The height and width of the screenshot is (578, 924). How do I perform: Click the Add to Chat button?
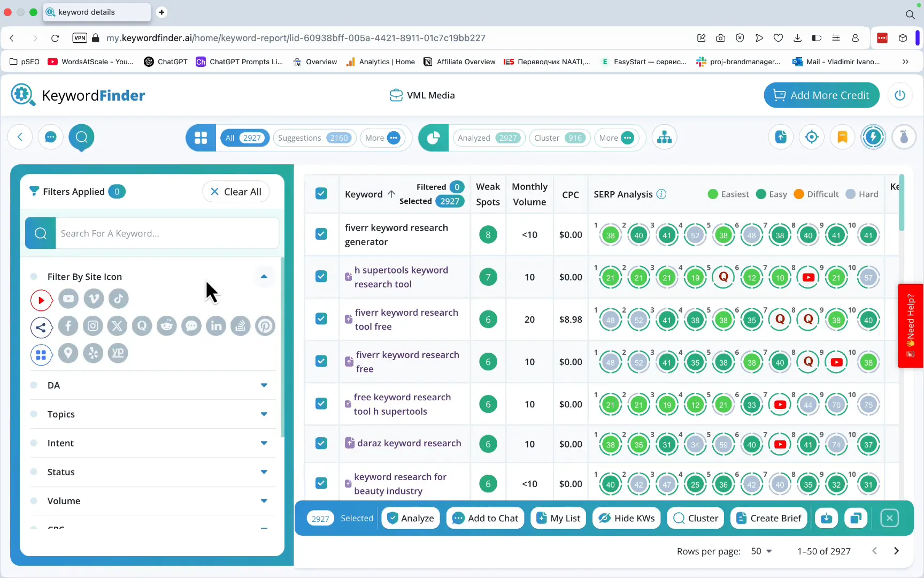pyautogui.click(x=485, y=518)
